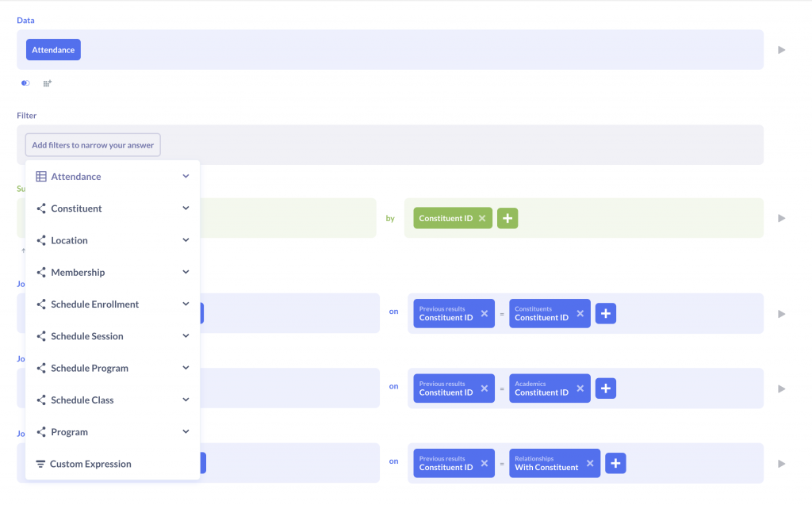This screenshot has height=505, width=812.
Task: Add a condition to the Relationships join
Action: (615, 463)
